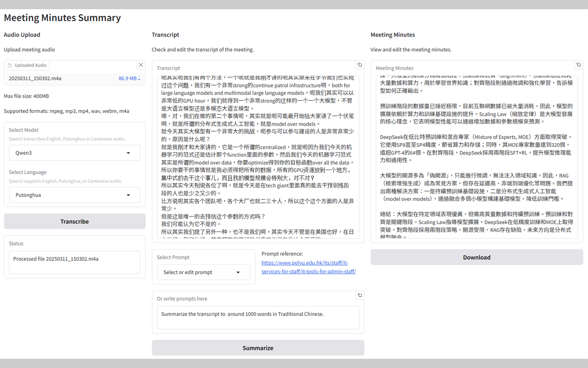The height and width of the screenshot is (368, 588).
Task: Click copy icon in prompt box
Action: [360, 295]
